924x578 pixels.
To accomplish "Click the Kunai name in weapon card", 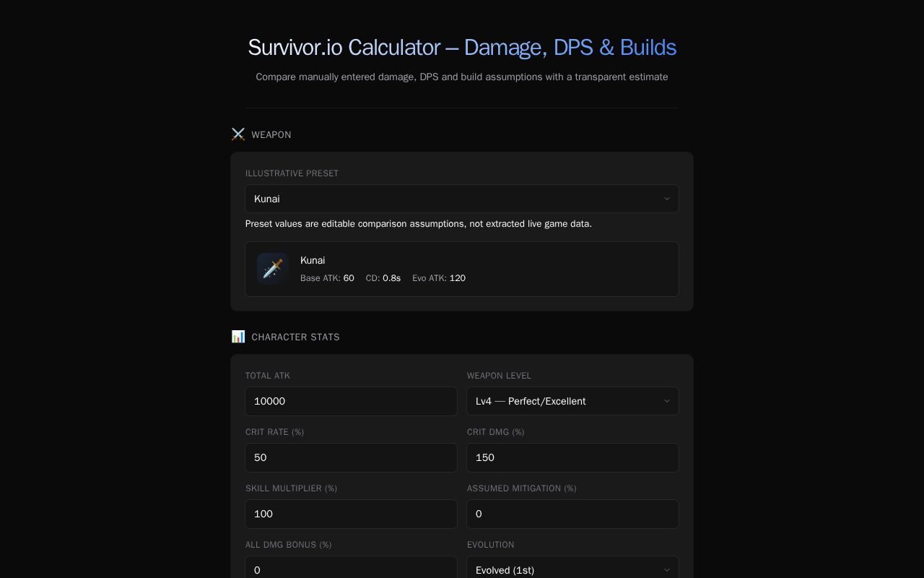I will 313,260.
